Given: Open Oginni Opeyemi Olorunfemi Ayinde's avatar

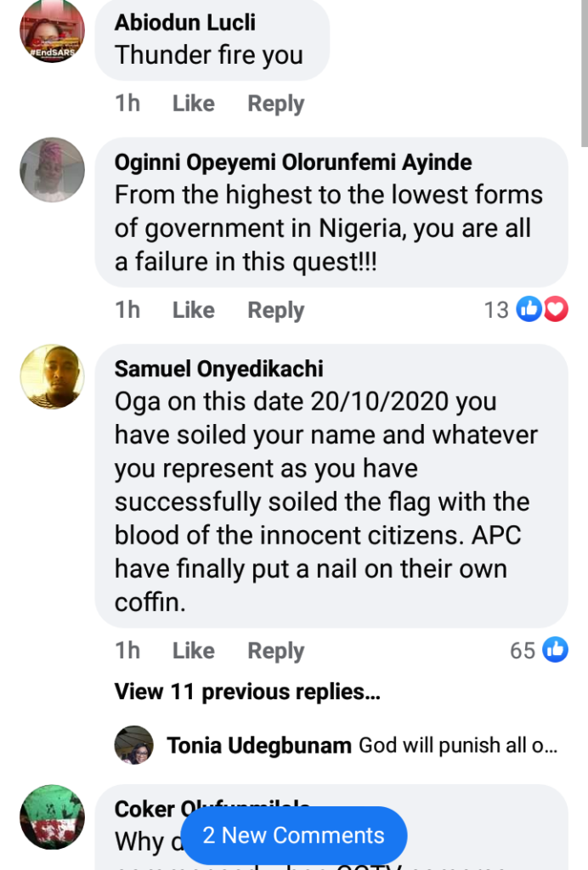Looking at the screenshot, I should pos(52,170).
